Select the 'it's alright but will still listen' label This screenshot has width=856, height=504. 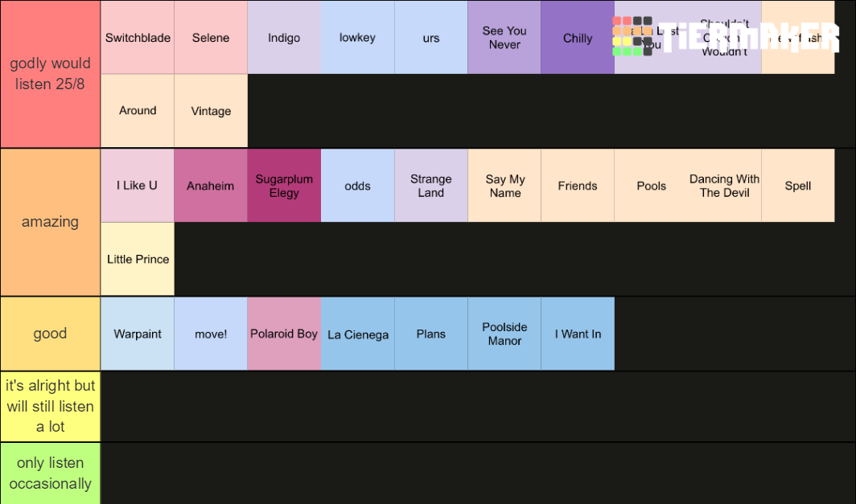pos(50,407)
